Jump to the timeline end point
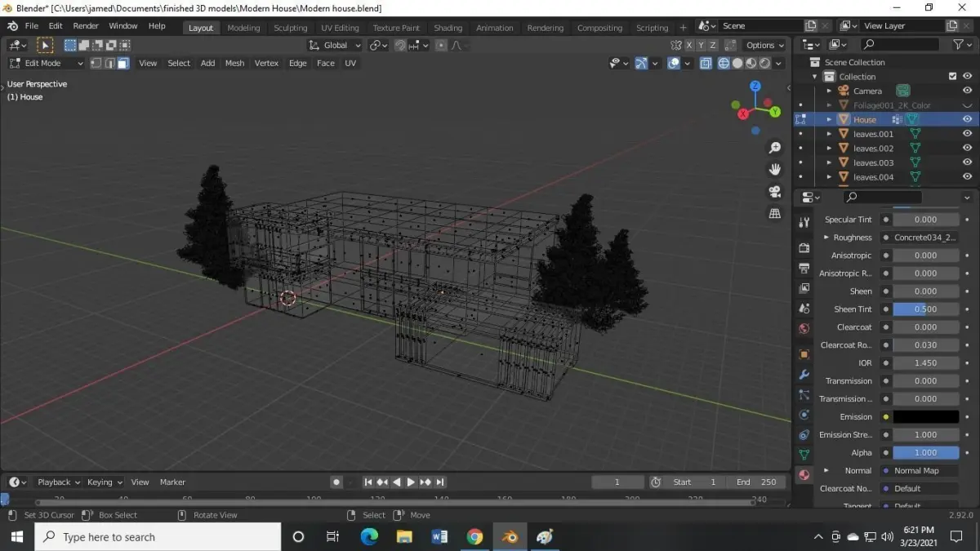This screenshot has height=551, width=980. [x=440, y=482]
